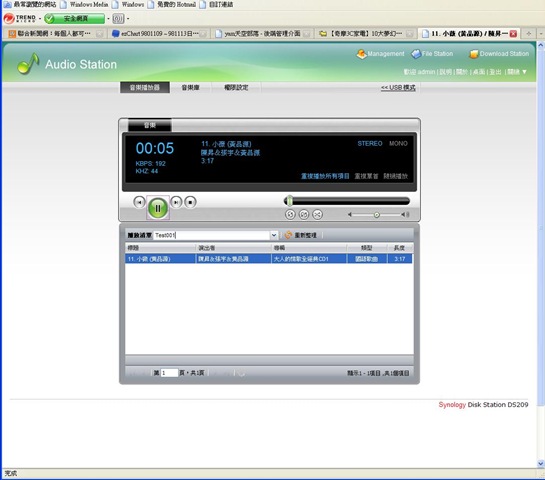Skip to the previous track

[x=139, y=202]
